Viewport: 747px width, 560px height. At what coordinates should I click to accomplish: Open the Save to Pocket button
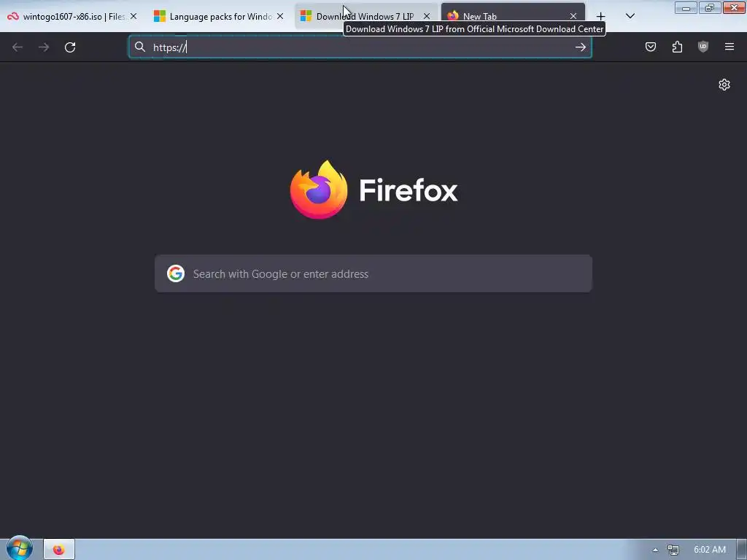[650, 47]
